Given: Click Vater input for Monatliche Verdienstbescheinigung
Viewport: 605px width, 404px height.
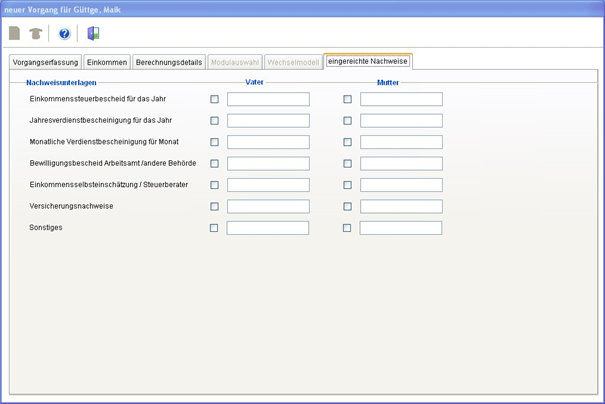Looking at the screenshot, I should pos(268,143).
